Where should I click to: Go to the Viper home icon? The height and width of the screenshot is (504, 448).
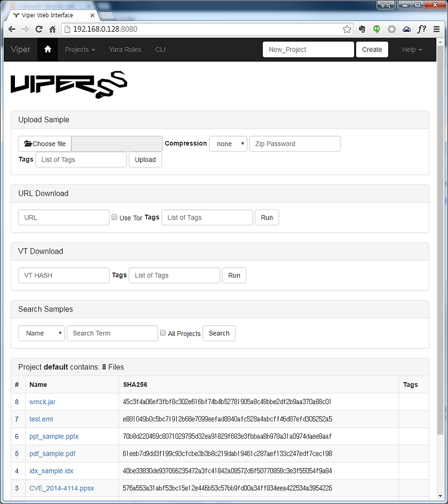click(x=48, y=49)
